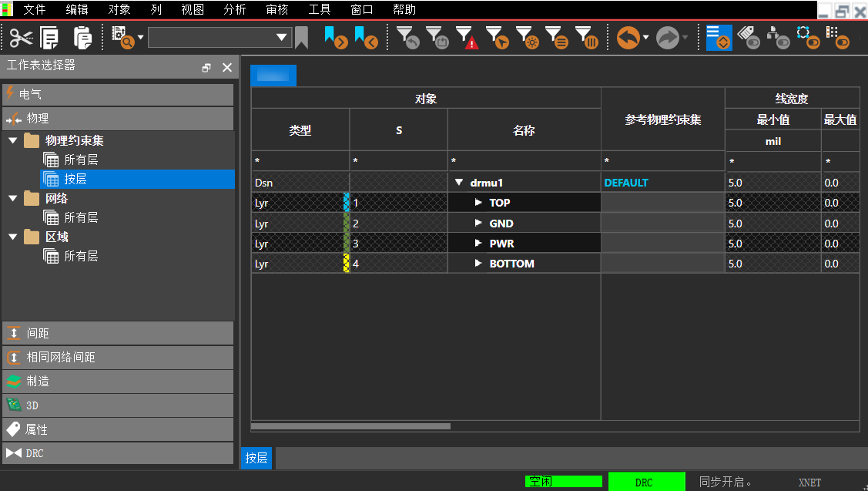Select 所有层 under 网络
The width and height of the screenshot is (868, 491).
pos(81,217)
